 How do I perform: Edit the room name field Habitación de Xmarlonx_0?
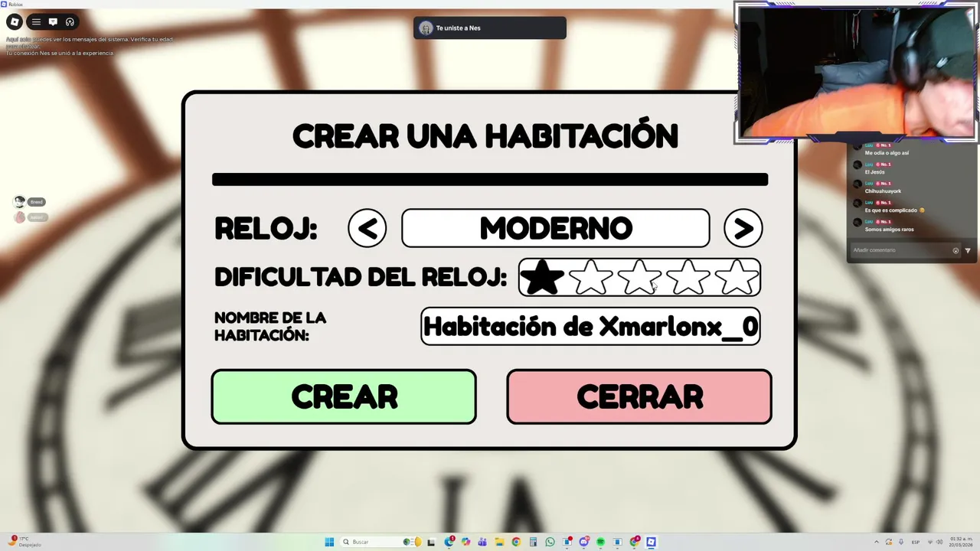click(x=590, y=327)
